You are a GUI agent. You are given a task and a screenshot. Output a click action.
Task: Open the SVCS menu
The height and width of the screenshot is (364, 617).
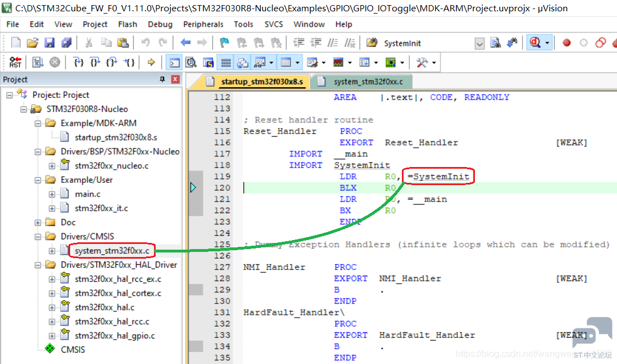click(273, 24)
